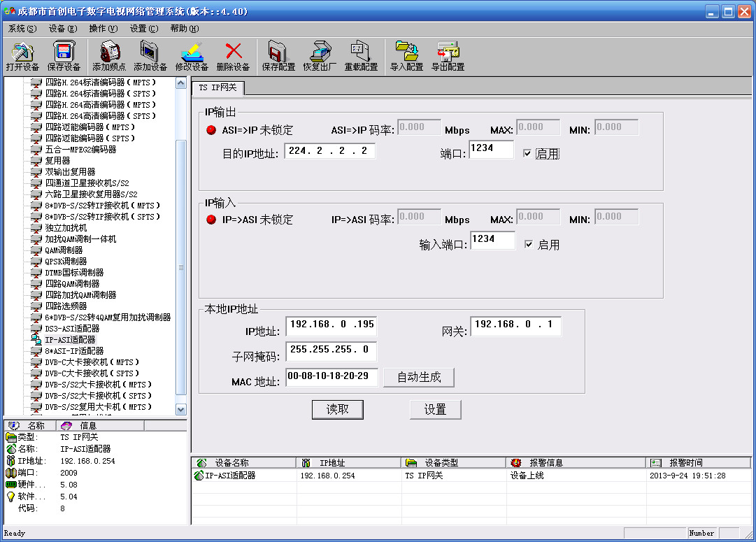Click the 恢复出厂 toolbar icon
Image resolution: width=756 pixels, height=542 pixels.
tap(320, 52)
